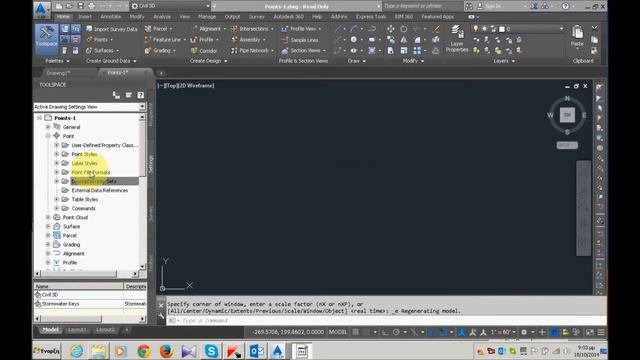This screenshot has height=360, width=640.
Task: Select the Point Cloud tree item
Action: tap(75, 218)
